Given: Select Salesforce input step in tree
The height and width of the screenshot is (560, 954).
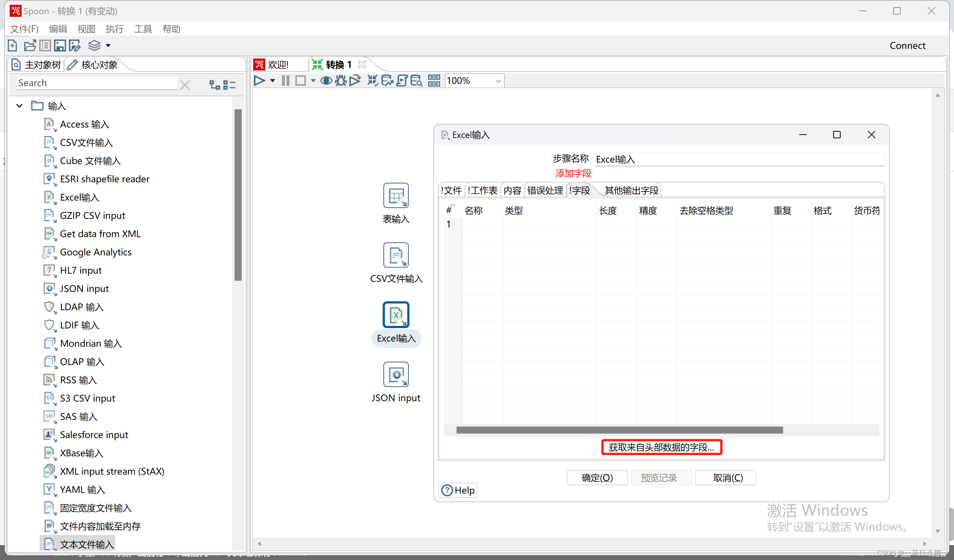Looking at the screenshot, I should (86, 435).
